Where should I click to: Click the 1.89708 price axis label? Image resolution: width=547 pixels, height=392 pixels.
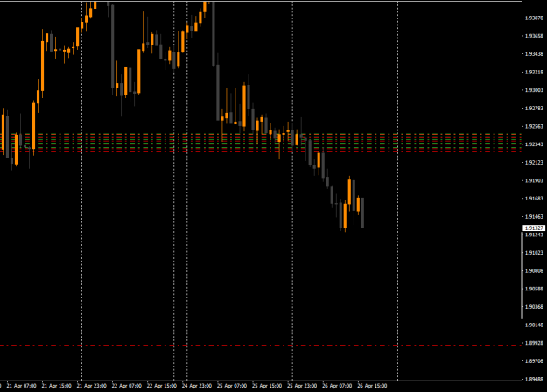tap(534, 361)
